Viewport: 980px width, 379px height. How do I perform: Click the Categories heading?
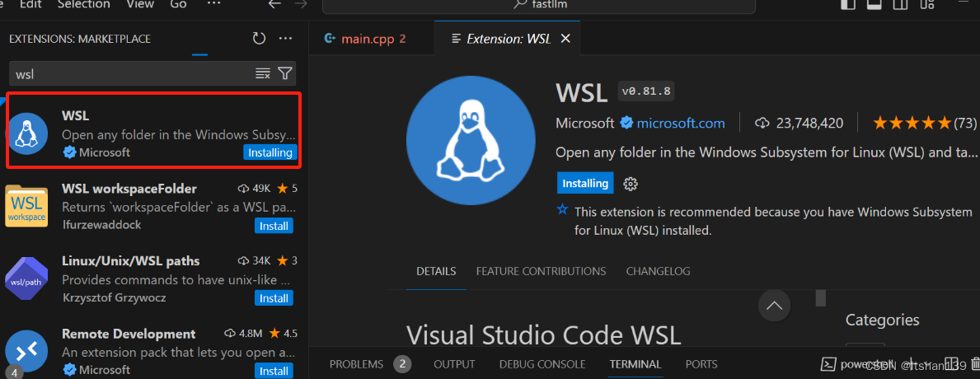(883, 321)
